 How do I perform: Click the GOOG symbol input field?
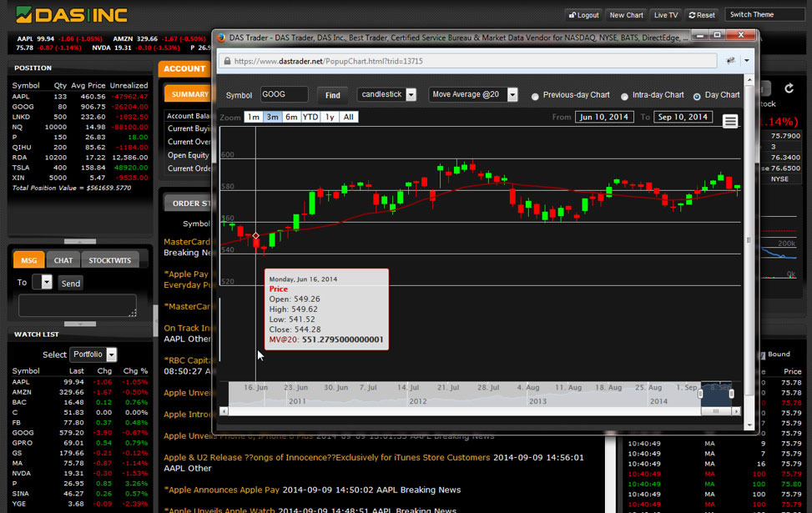pyautogui.click(x=284, y=94)
